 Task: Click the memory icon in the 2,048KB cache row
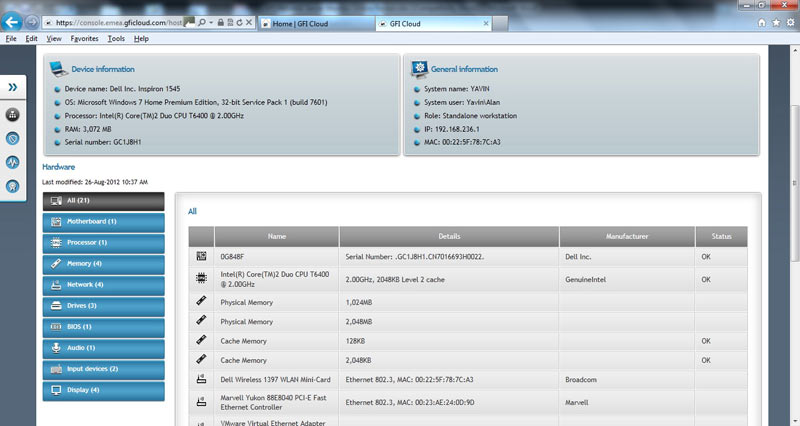202,359
